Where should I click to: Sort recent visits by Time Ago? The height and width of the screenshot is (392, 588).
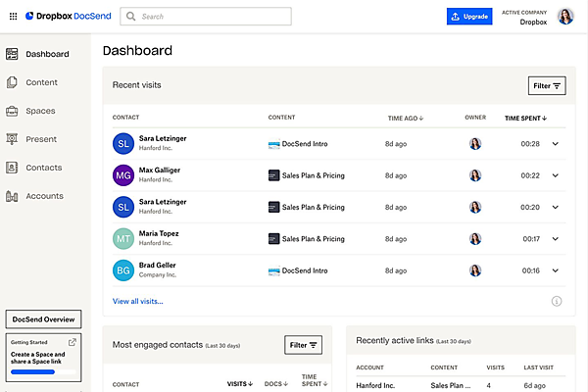click(406, 118)
